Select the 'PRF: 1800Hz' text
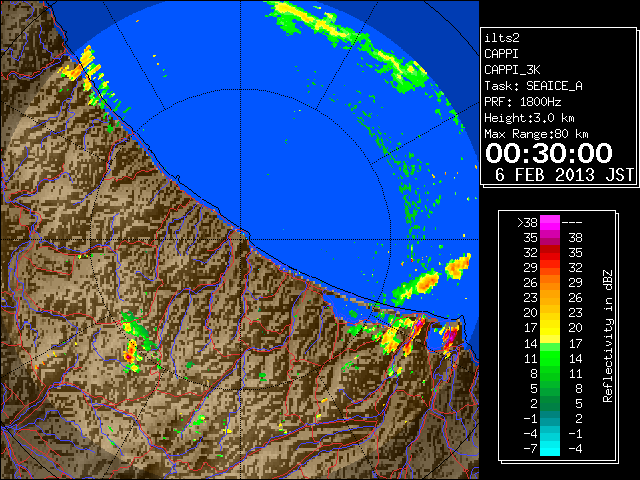The width and height of the screenshot is (640, 480). tap(522, 102)
